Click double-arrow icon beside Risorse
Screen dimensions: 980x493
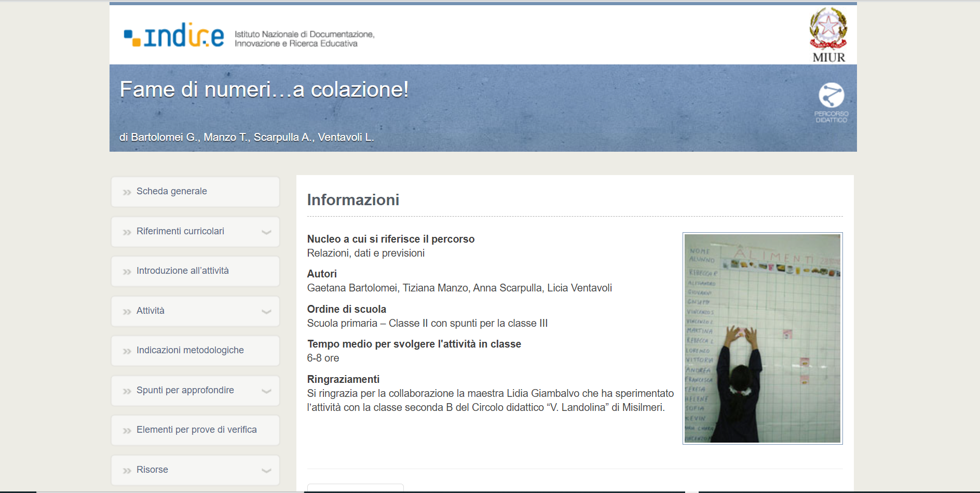tap(127, 471)
